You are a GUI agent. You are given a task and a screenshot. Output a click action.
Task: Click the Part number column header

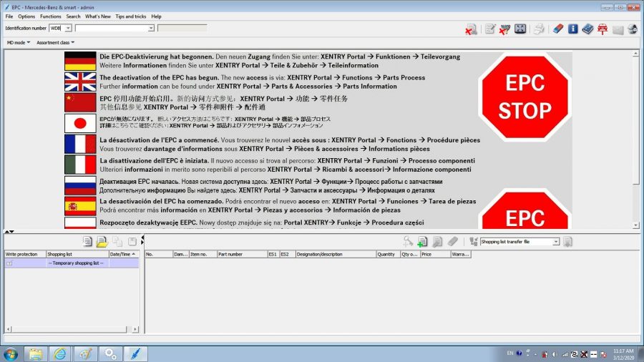coord(242,254)
